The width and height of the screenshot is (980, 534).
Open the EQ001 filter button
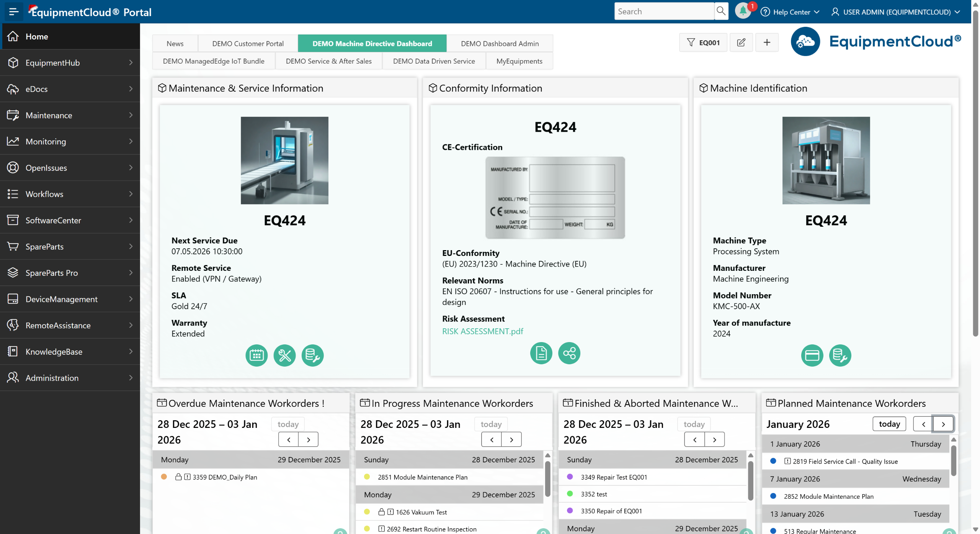[x=703, y=43]
